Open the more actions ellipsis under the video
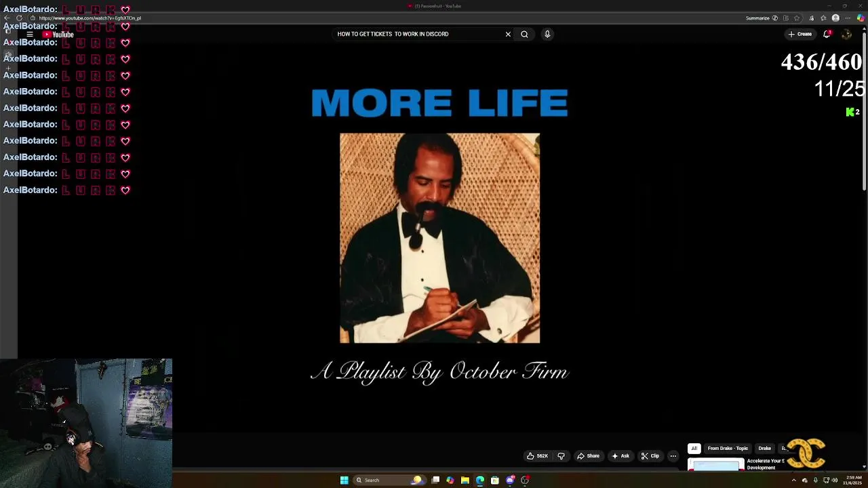The height and width of the screenshot is (488, 868). [673, 456]
